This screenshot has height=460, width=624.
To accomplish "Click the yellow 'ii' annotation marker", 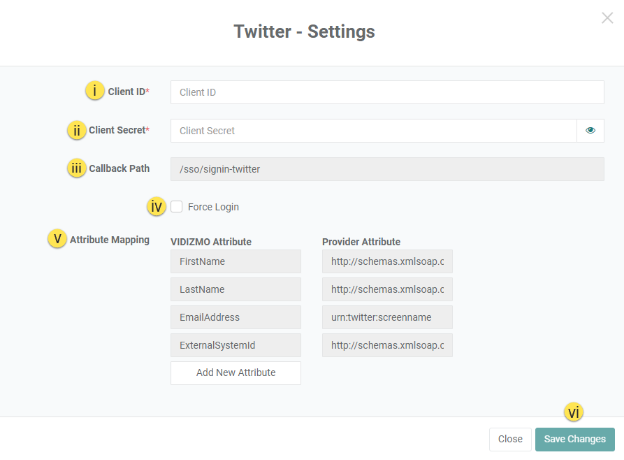I will pos(77,130).
